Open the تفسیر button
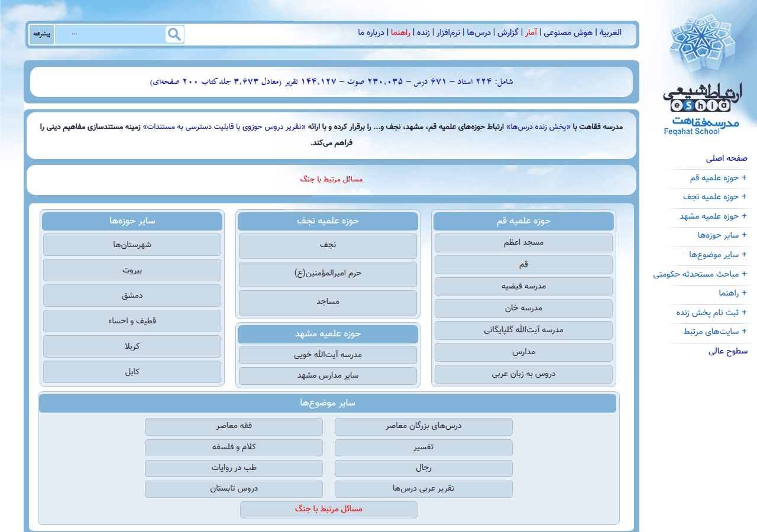 [423, 447]
